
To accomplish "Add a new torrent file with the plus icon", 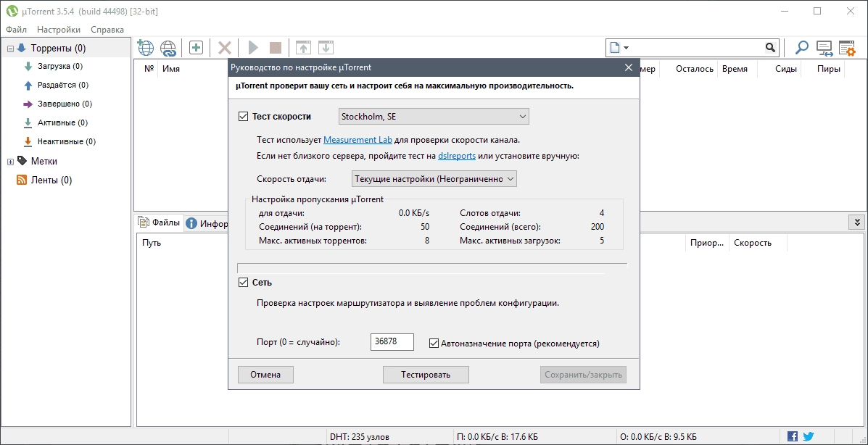I will click(x=195, y=47).
